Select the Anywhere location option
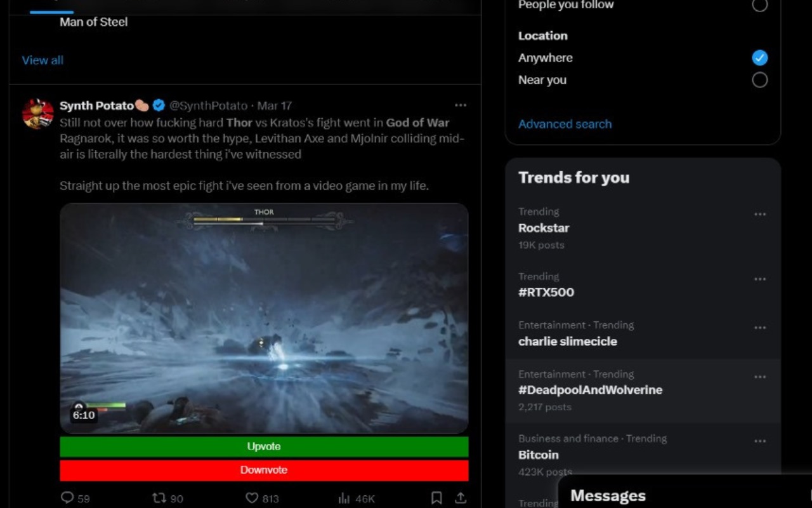Image resolution: width=812 pixels, height=508 pixels. pos(759,58)
